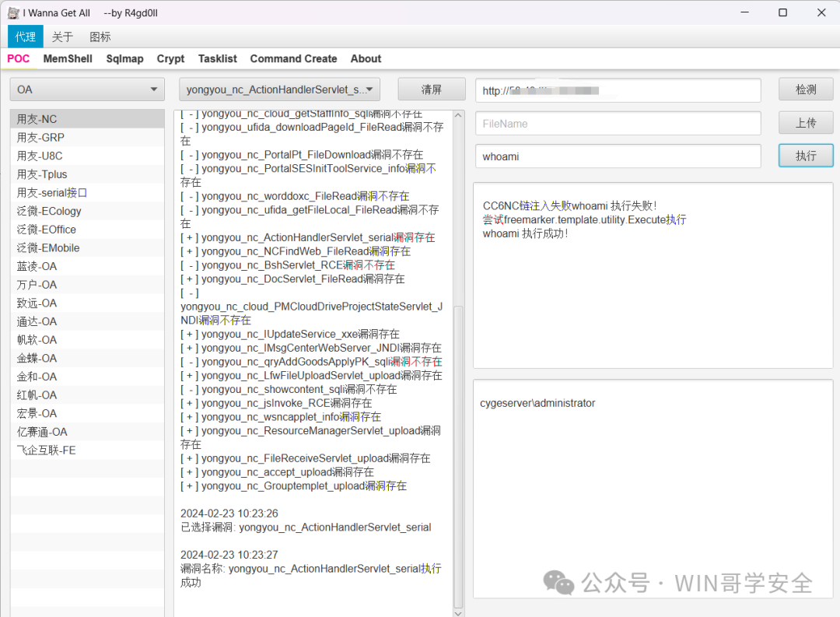Click the log panel scrollbar thumb

pos(458,457)
